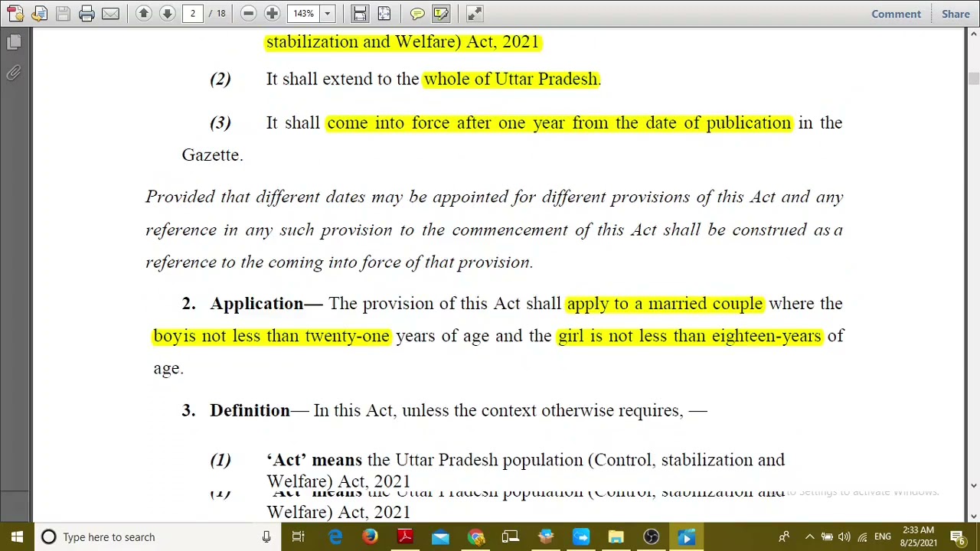This screenshot has width=980, height=551.
Task: Open the Share pane
Action: click(955, 14)
